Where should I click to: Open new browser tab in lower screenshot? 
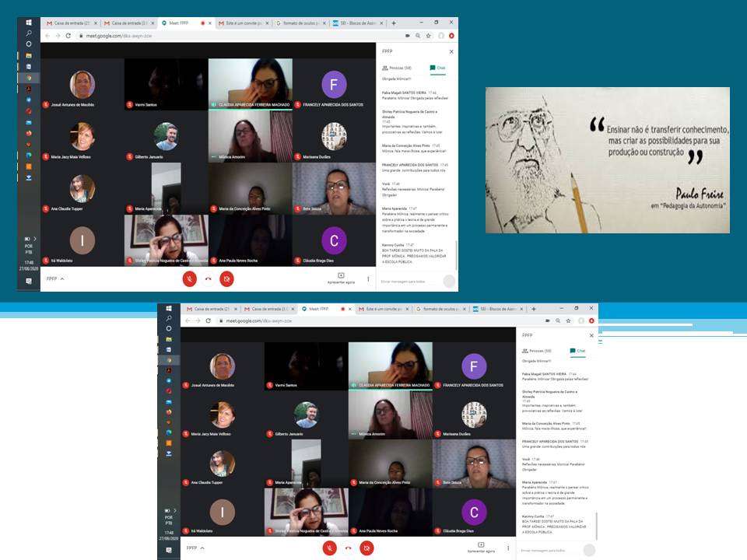click(534, 309)
